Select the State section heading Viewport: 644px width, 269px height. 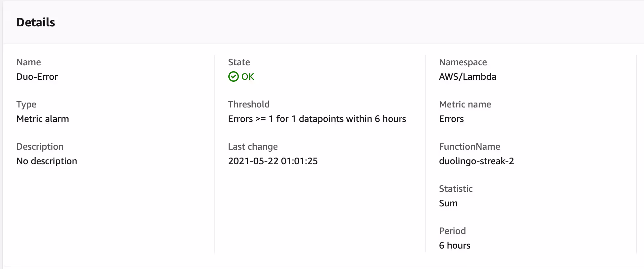tap(239, 62)
